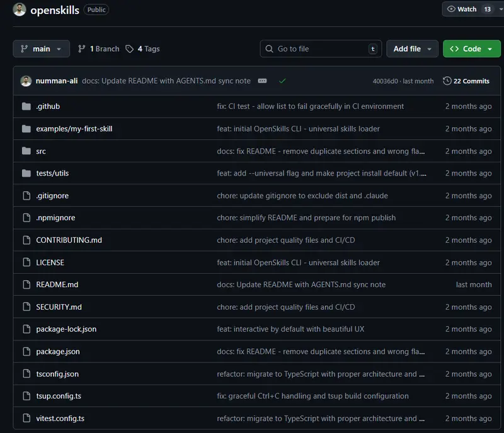504x433 pixels.
Task: Click the .github folder icon
Action: pos(25,106)
